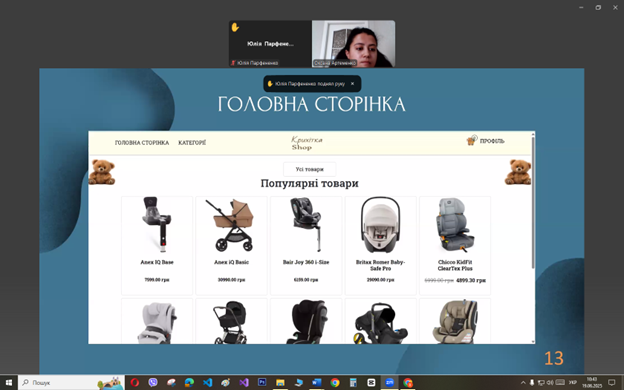This screenshot has width=624, height=390.
Task: Click in the Пошук taskbar search field
Action: coord(72,382)
